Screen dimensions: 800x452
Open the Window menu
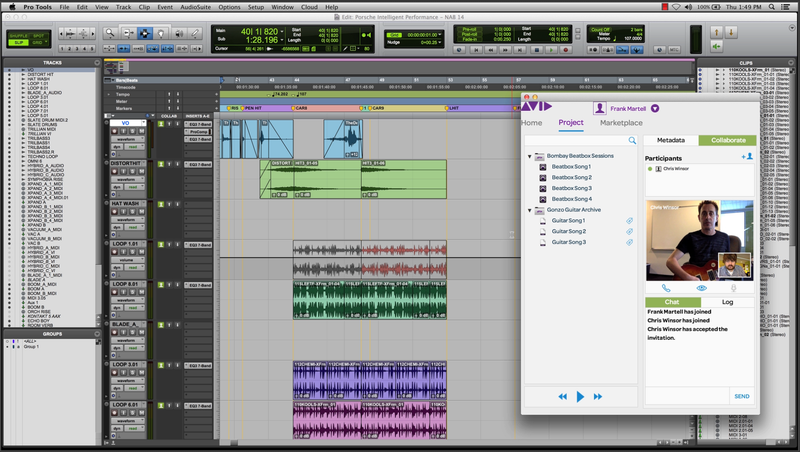click(x=282, y=7)
